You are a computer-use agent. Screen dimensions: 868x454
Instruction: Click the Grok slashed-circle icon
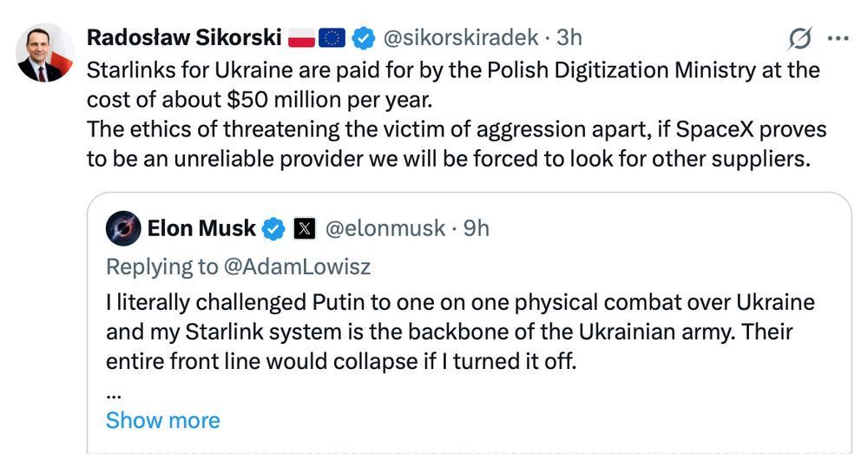[x=800, y=39]
